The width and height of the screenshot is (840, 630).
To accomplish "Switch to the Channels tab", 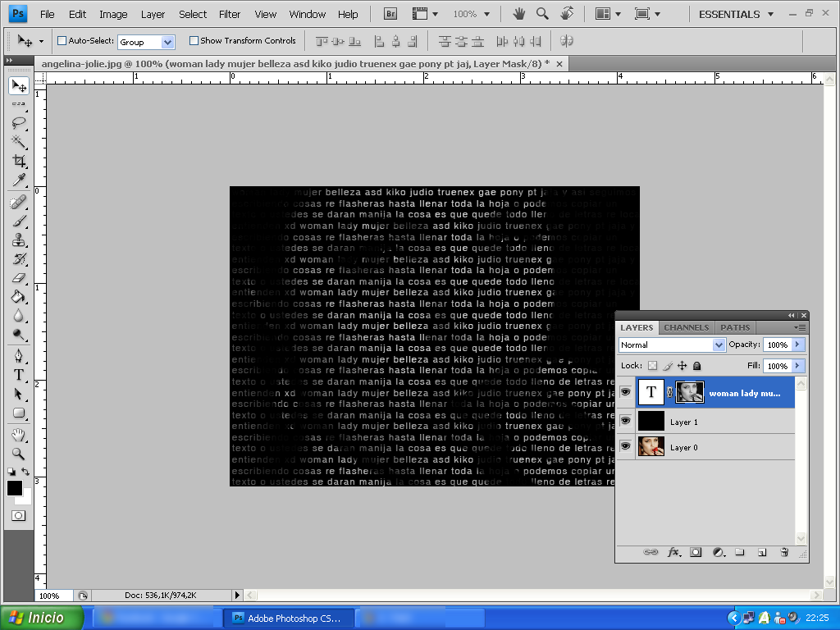I will (686, 326).
